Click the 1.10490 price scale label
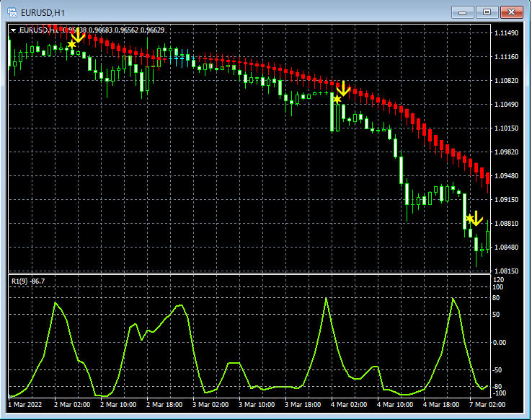Screen dimensions: 532x420 tap(506, 104)
